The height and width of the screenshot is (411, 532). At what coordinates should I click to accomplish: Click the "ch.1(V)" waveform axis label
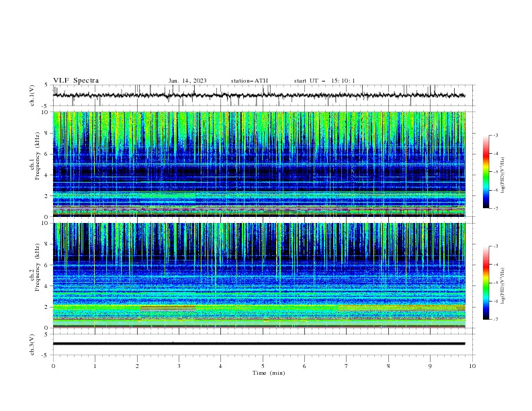[32, 95]
